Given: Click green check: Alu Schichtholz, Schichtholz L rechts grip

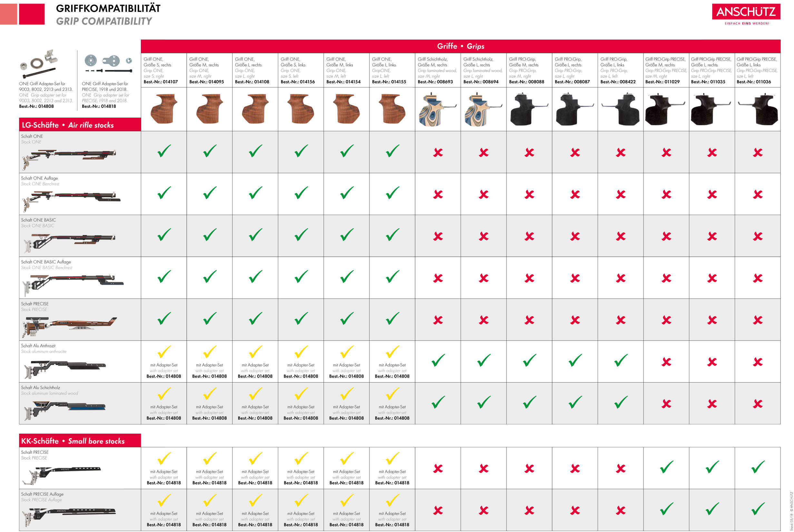Looking at the screenshot, I should point(484,402).
